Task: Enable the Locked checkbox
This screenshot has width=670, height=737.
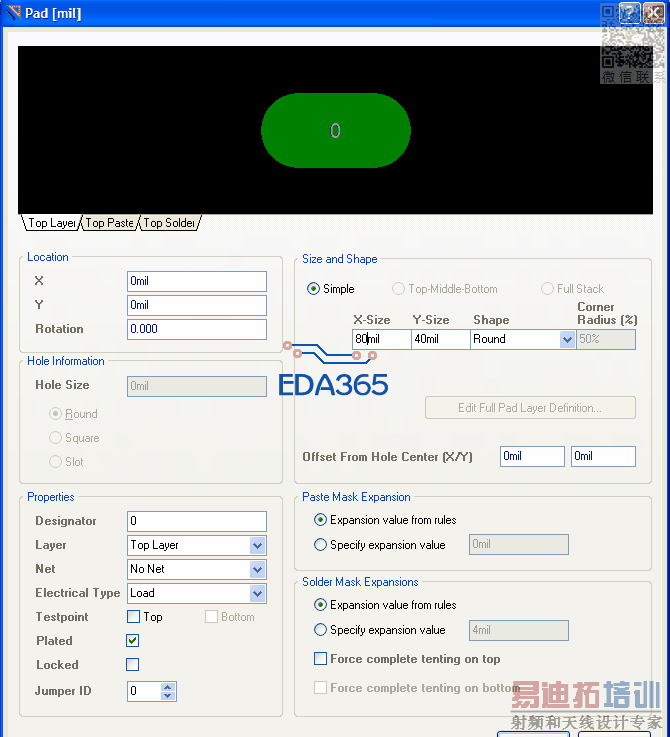Action: tap(133, 664)
